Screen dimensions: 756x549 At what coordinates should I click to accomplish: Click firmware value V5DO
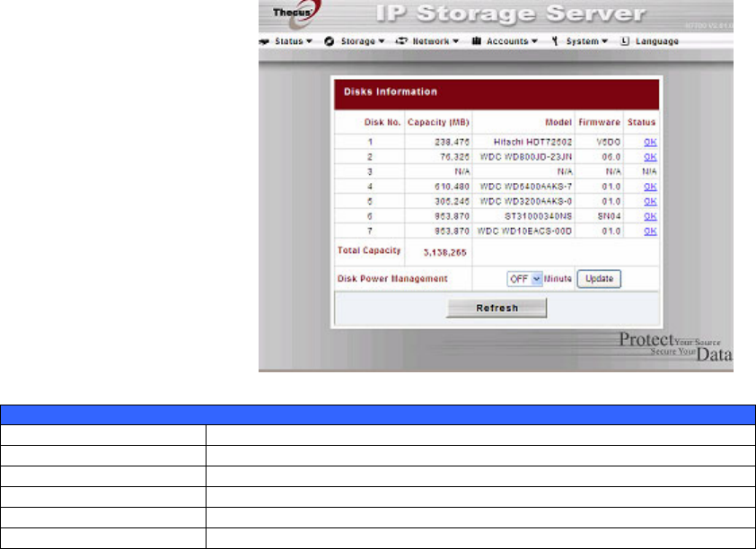(x=609, y=142)
